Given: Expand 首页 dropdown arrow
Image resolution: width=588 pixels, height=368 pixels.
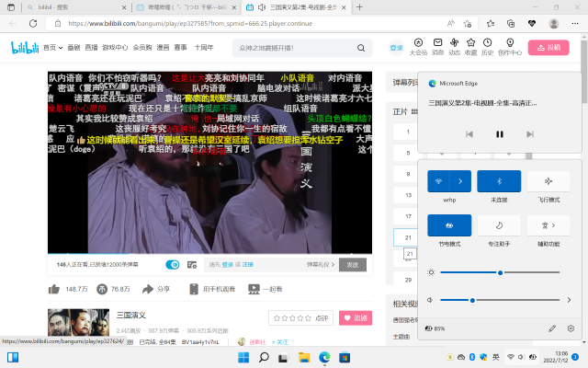Looking at the screenshot, I should click(61, 48).
